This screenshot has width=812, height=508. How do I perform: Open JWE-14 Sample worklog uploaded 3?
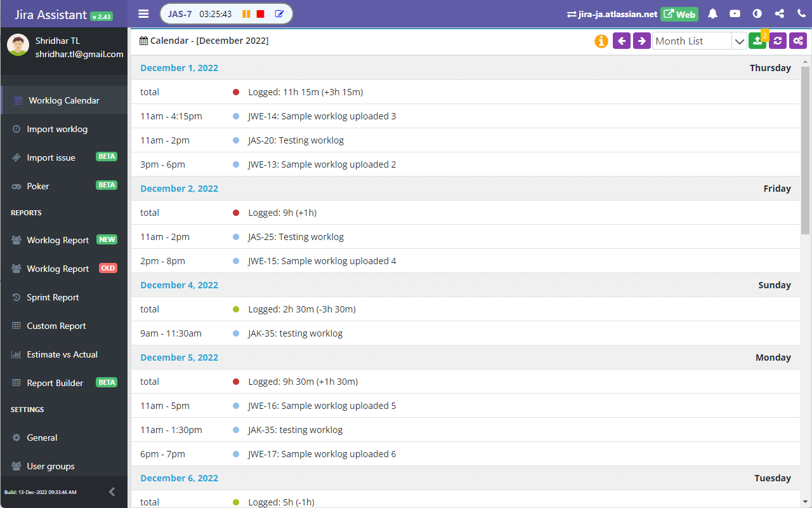click(x=322, y=116)
